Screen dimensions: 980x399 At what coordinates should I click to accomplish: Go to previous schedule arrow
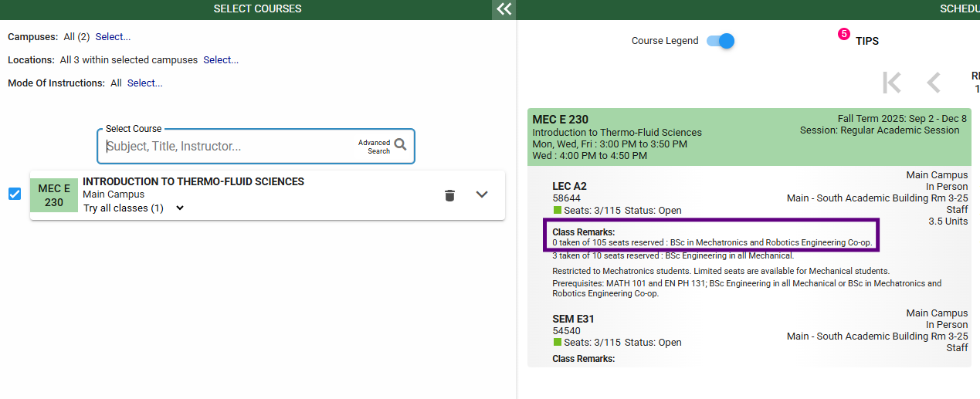tap(934, 83)
